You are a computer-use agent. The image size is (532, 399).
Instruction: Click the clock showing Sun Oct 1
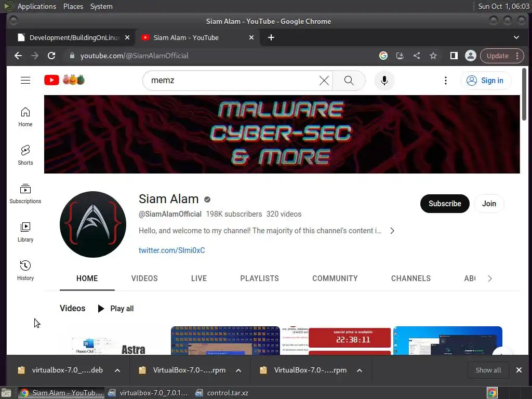pos(503,6)
